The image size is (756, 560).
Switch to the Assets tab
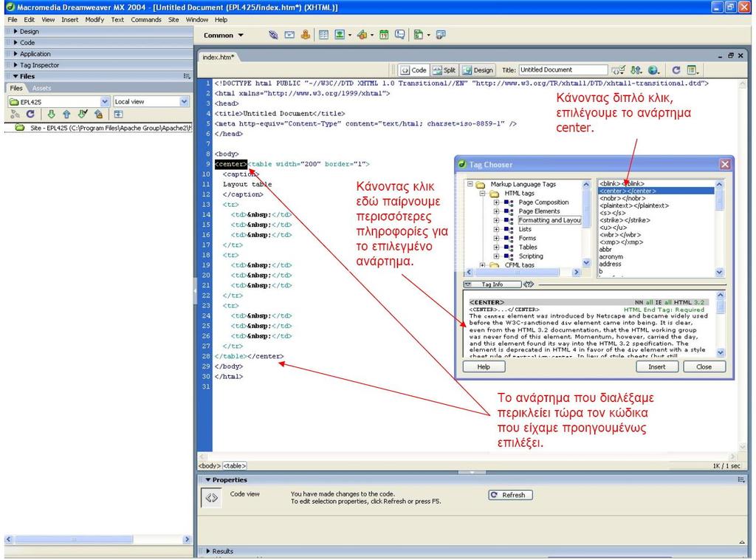click(x=41, y=88)
